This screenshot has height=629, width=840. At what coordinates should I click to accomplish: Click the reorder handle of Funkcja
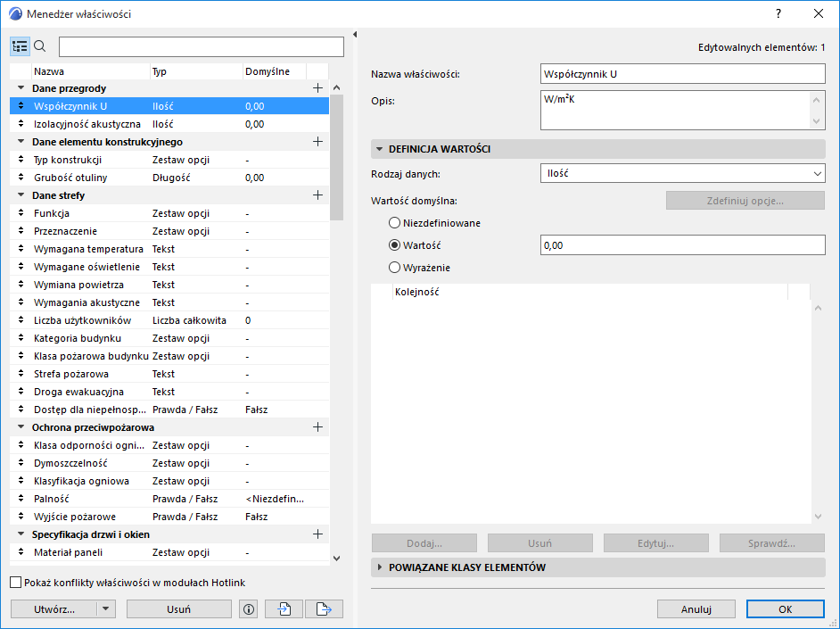pos(21,213)
